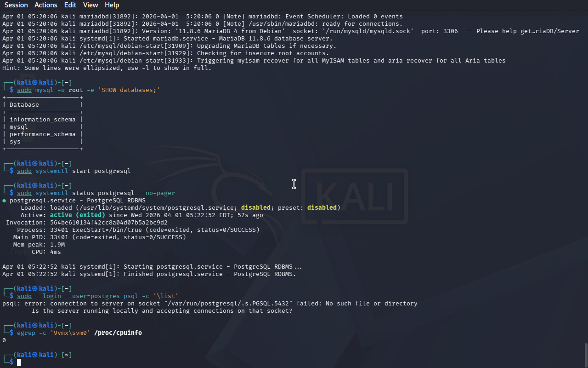Click the 'SHOW databases;' command string
This screenshot has height=368, width=588.
click(x=129, y=90)
